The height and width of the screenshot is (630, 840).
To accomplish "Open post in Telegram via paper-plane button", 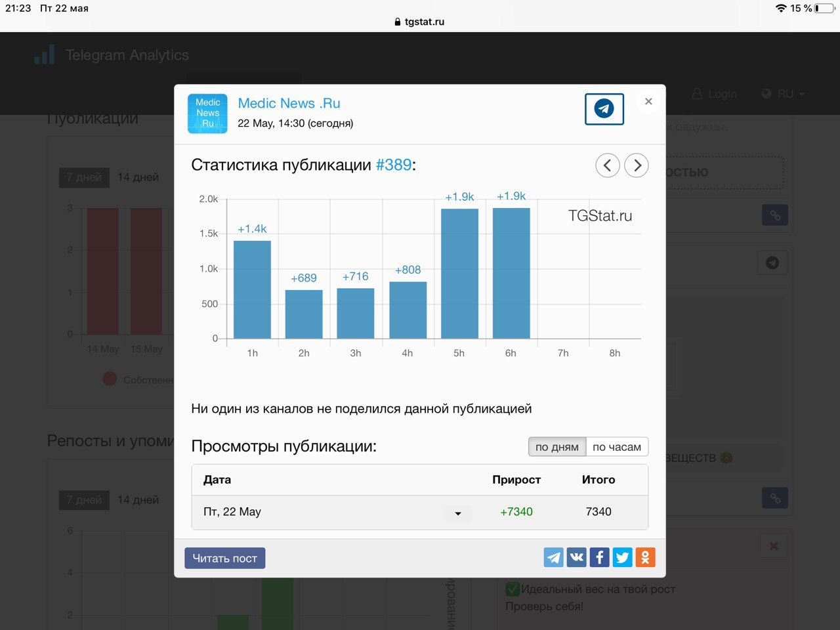I will tap(604, 108).
